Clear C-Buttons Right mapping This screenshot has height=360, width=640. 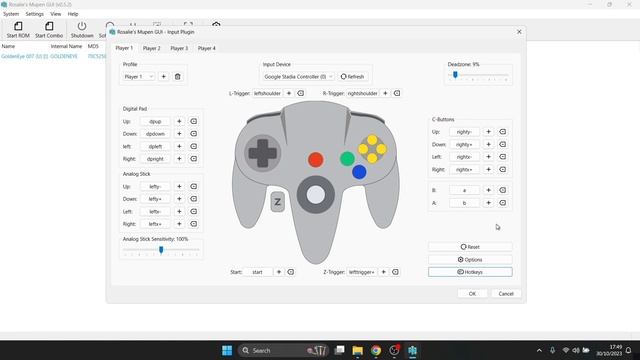502,169
